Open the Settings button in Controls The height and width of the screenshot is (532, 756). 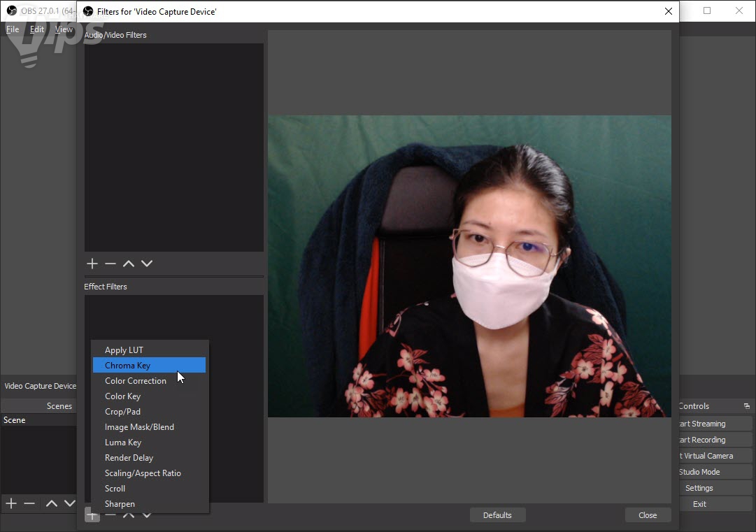[x=699, y=488]
